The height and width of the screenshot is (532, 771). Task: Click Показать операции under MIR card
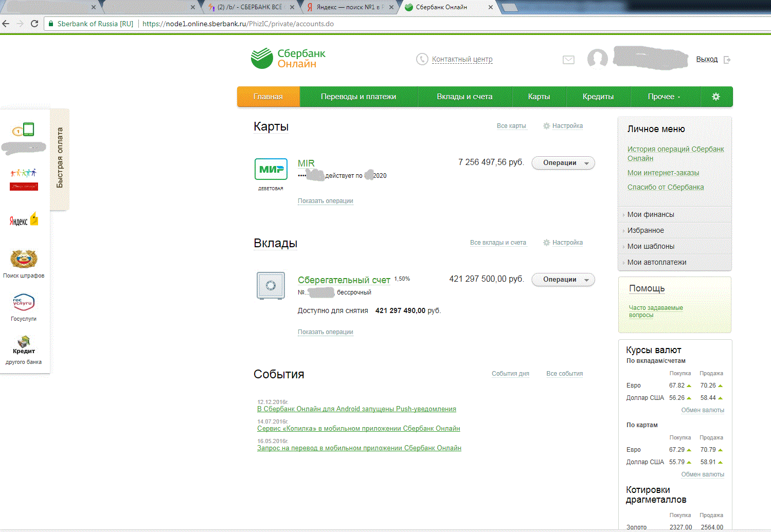[x=326, y=201]
